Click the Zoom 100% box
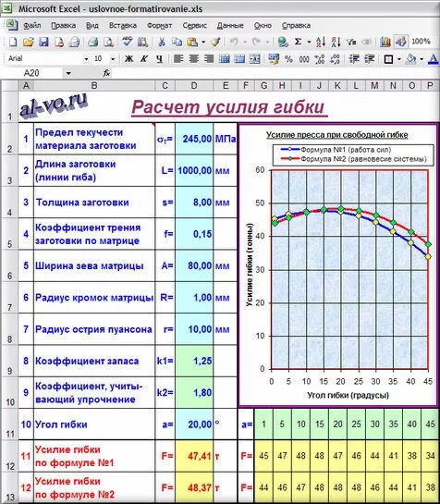440x504 pixels. [x=421, y=42]
